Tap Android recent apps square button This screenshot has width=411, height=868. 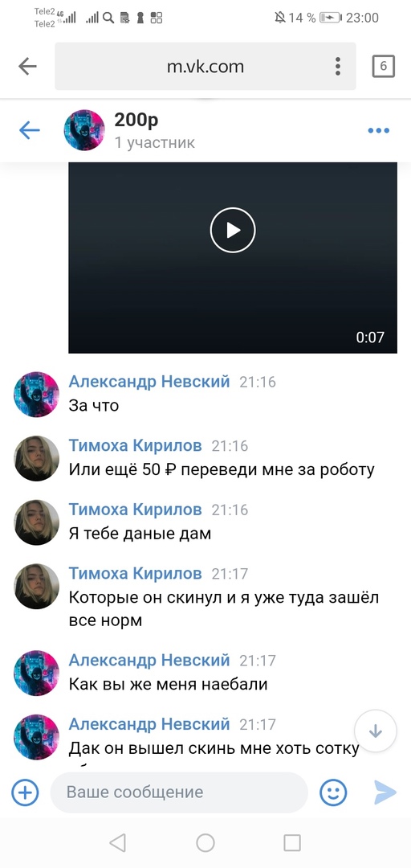pos(291,842)
